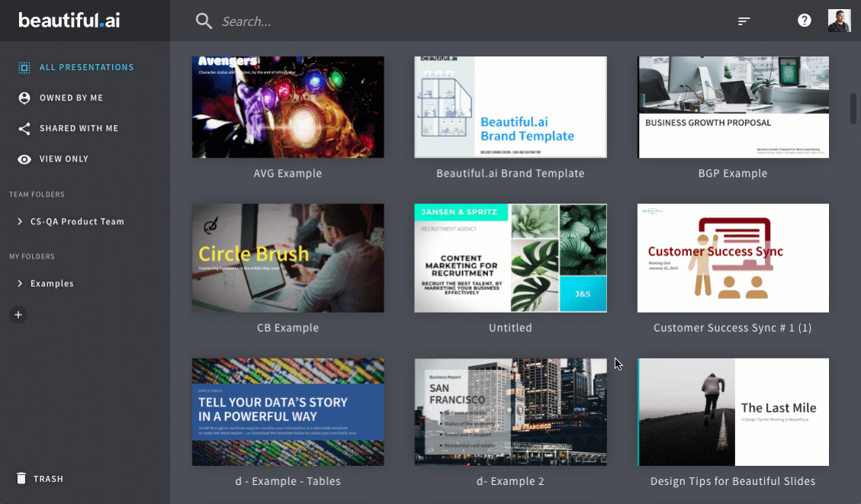
Task: Click the Owned By Me person icon
Action: click(x=24, y=98)
